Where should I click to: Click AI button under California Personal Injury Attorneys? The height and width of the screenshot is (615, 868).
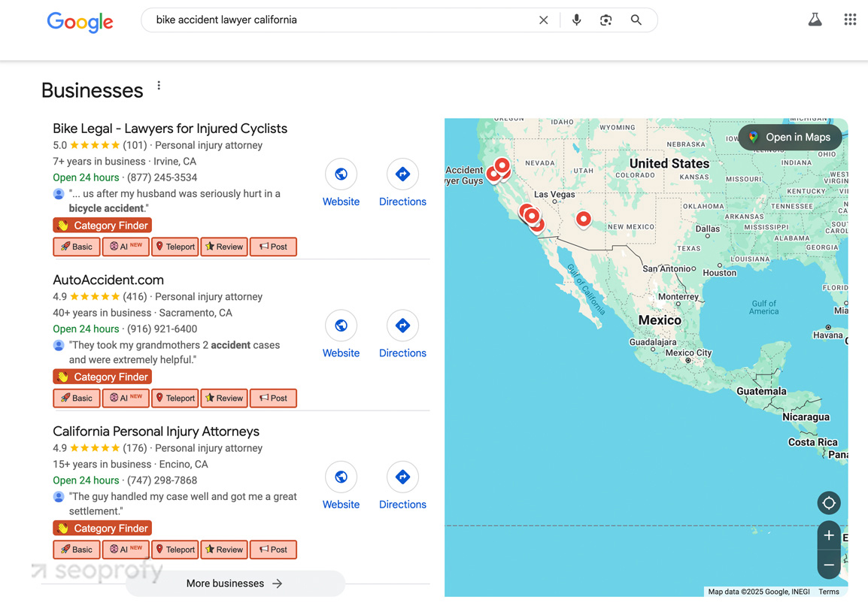click(126, 549)
